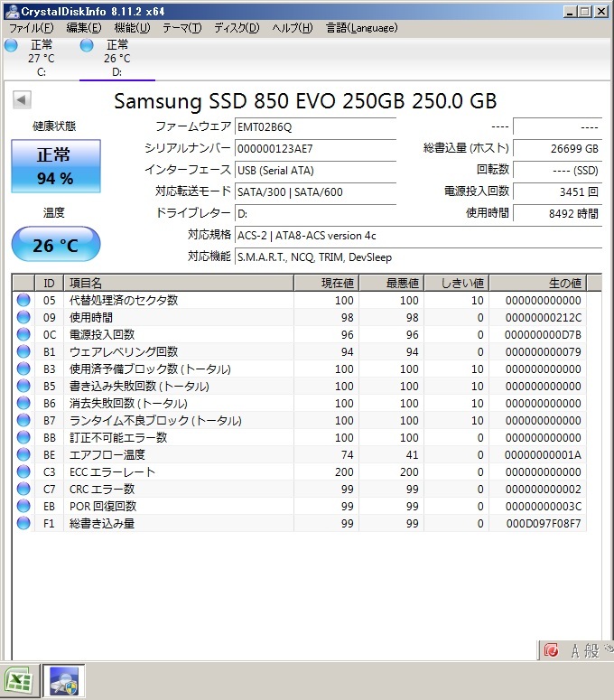Click the 現在値 column header
614x700 pixels.
click(x=327, y=283)
